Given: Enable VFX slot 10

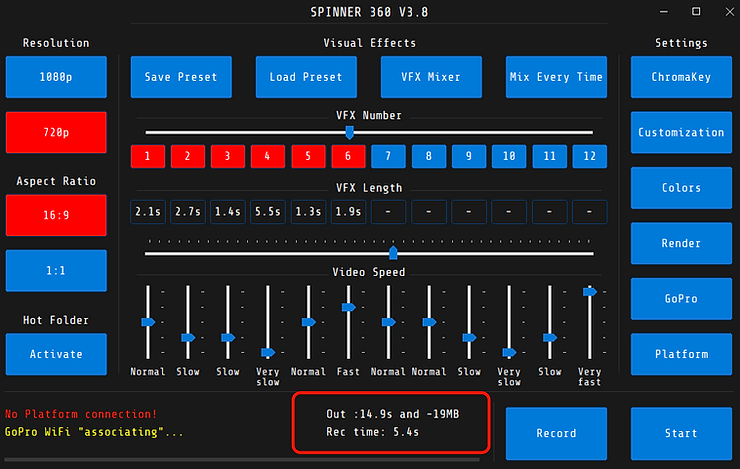Looking at the screenshot, I should pos(509,156).
